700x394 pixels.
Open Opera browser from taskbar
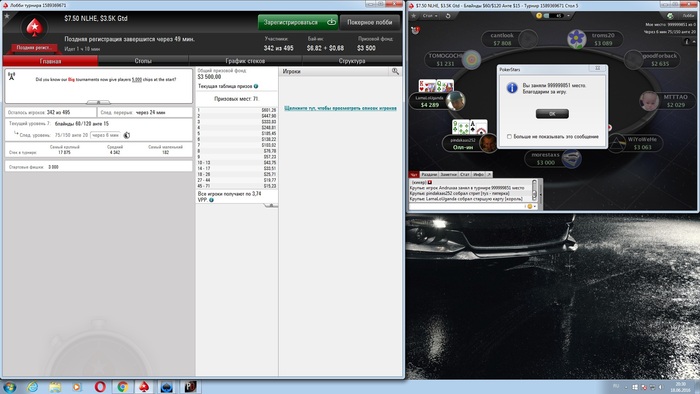click(x=100, y=387)
